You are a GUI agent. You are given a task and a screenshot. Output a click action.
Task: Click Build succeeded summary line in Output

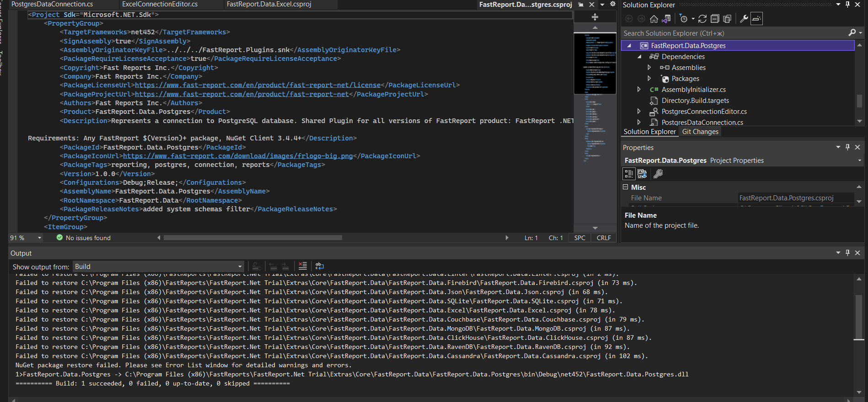point(153,383)
